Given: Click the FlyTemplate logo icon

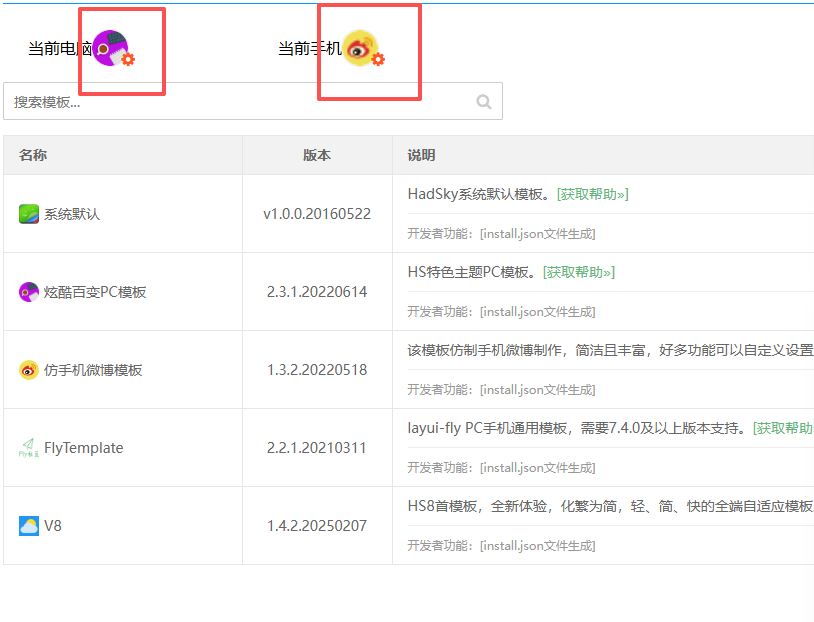Looking at the screenshot, I should point(29,447).
